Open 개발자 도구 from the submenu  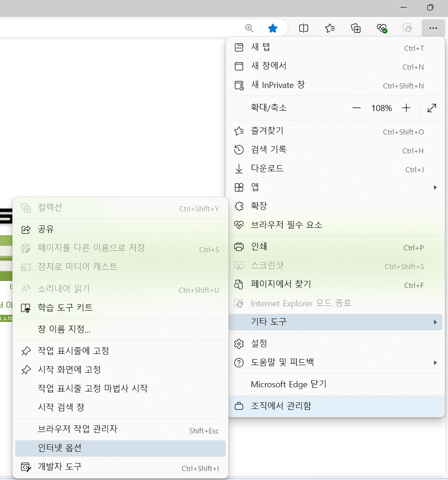click(120, 467)
